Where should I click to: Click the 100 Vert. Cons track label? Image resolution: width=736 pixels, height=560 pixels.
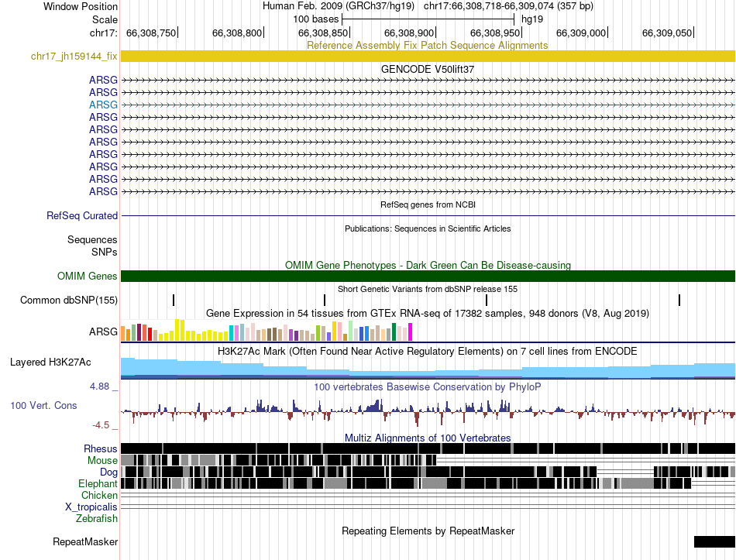point(43,405)
